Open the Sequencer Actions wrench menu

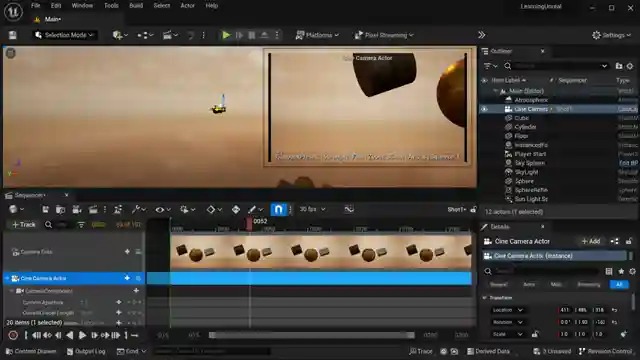139,209
